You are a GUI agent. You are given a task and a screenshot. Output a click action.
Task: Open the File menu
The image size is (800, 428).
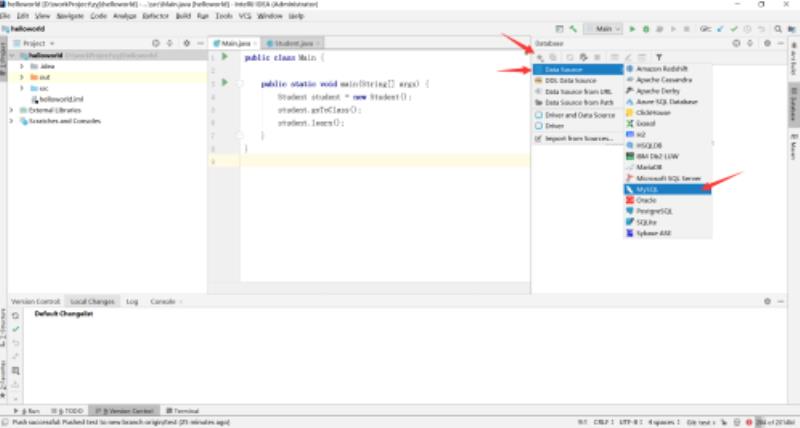[x=5, y=16]
